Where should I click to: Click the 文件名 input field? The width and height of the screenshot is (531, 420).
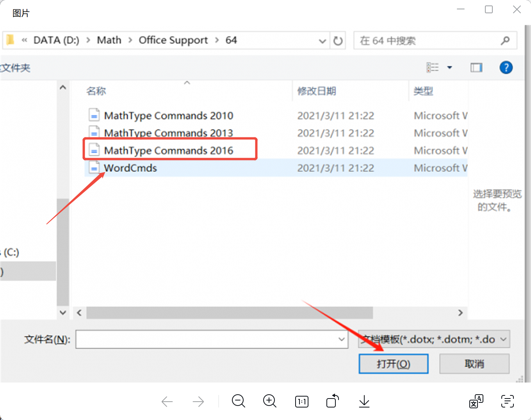(x=207, y=340)
